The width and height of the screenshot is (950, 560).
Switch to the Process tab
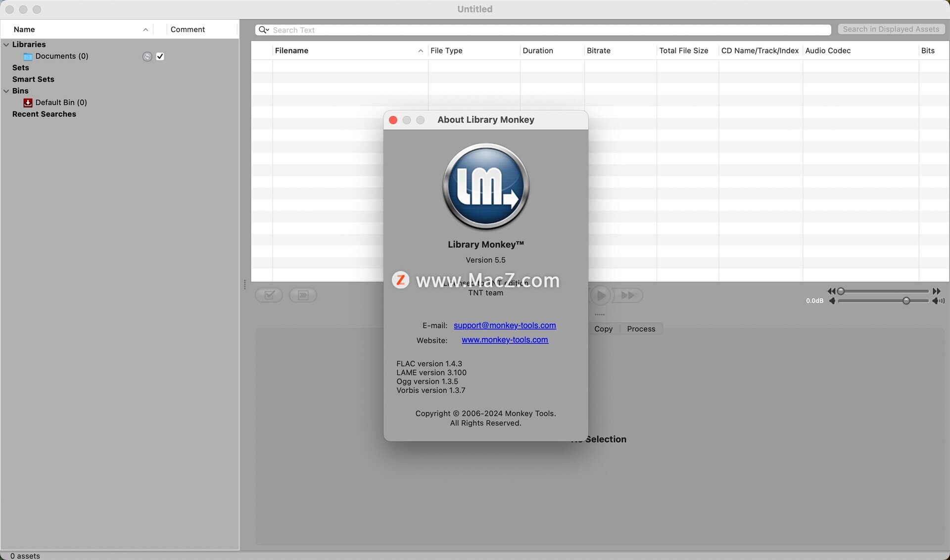(x=641, y=329)
